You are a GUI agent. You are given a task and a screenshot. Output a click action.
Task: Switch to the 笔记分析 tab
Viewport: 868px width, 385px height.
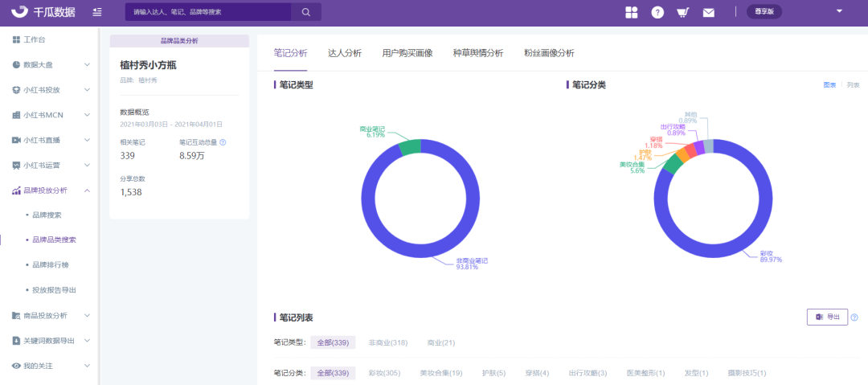coord(291,53)
